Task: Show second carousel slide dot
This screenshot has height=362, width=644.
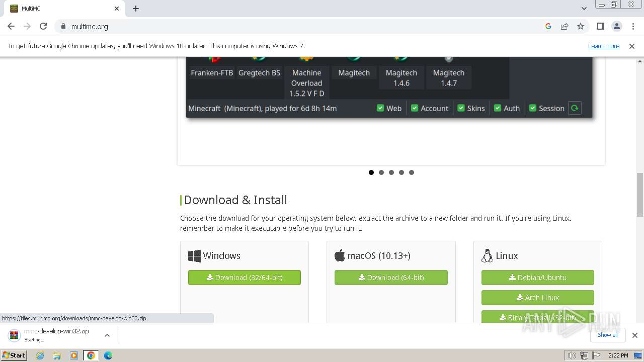Action: 381,172
